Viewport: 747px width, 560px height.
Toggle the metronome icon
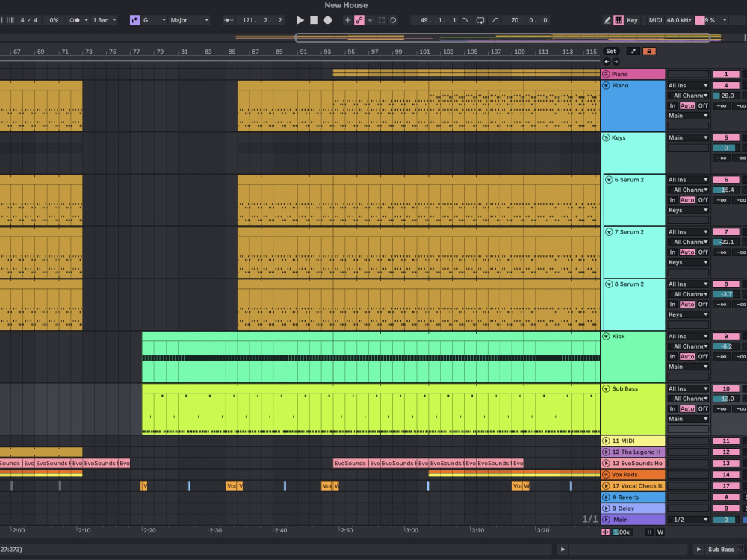coord(75,20)
